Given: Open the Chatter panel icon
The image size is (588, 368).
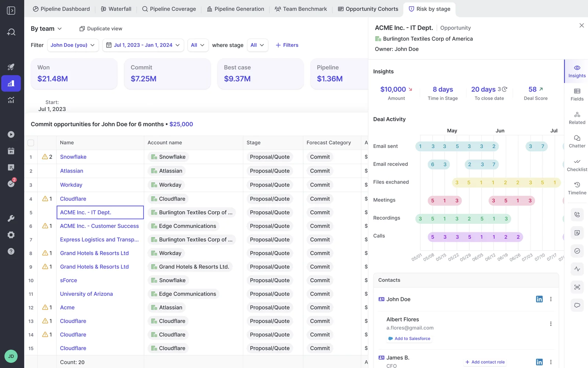Looking at the screenshot, I should click(x=577, y=142).
